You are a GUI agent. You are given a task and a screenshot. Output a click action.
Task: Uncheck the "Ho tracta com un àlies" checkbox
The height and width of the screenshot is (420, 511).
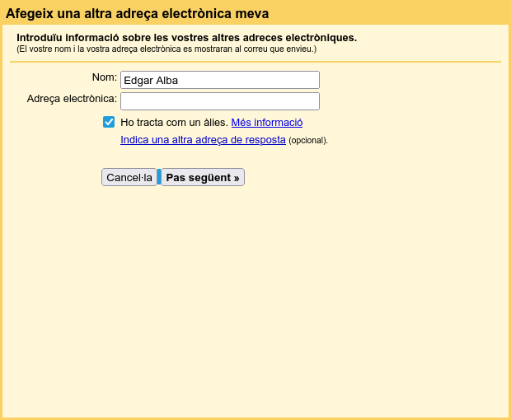point(109,122)
